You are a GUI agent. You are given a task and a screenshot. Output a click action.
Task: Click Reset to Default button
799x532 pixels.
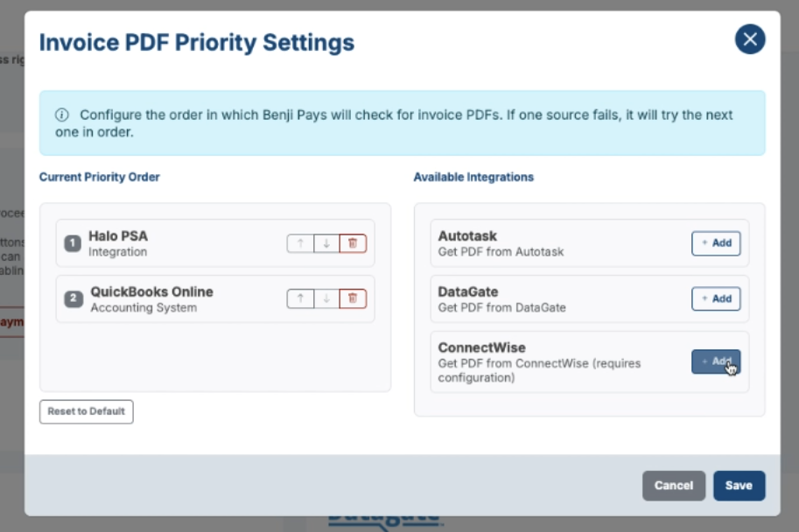pos(86,411)
